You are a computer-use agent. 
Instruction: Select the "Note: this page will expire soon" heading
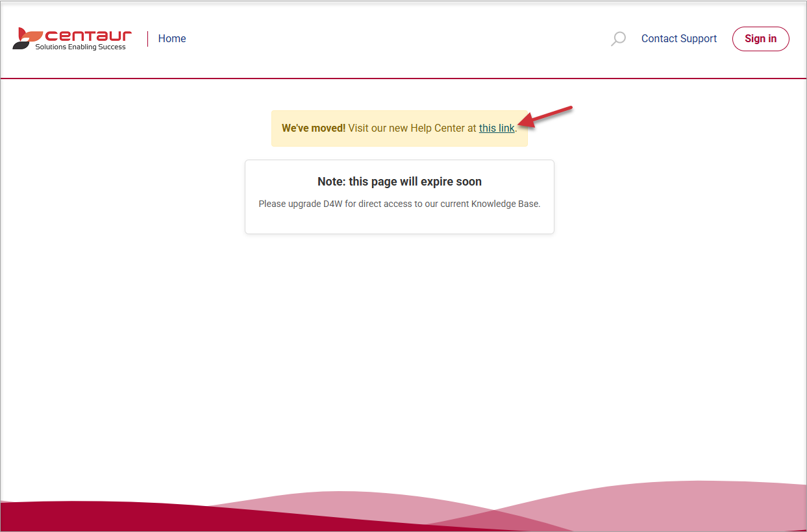pos(399,182)
